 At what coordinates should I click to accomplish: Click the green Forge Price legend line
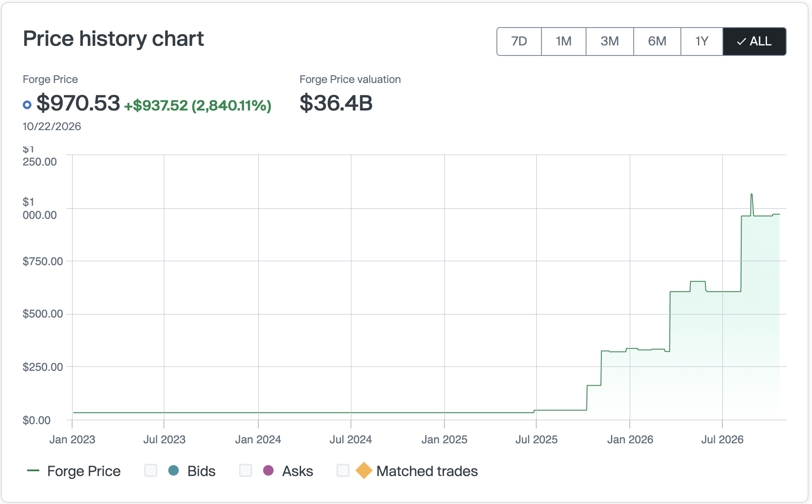33,470
